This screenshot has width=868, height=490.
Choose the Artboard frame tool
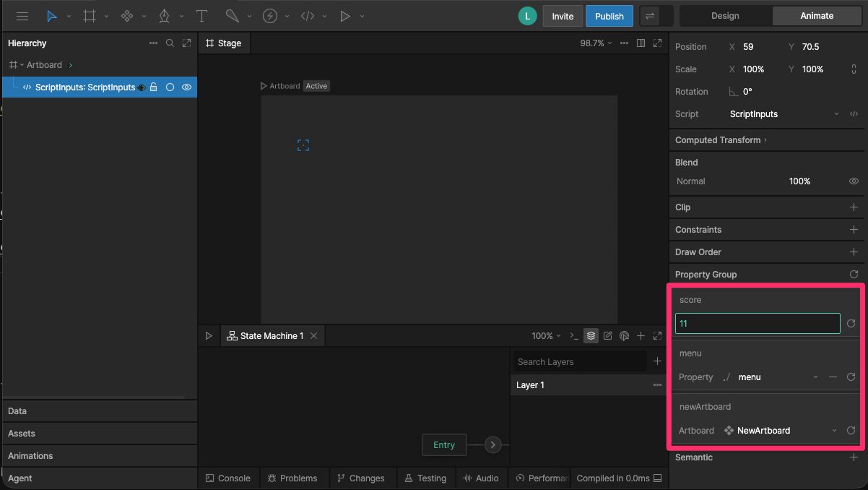[x=90, y=16]
